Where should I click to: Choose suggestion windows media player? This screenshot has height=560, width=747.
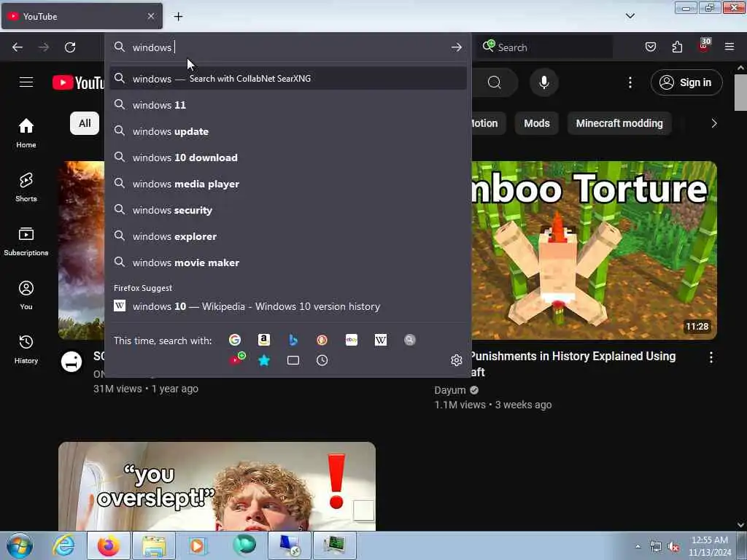[x=288, y=183]
